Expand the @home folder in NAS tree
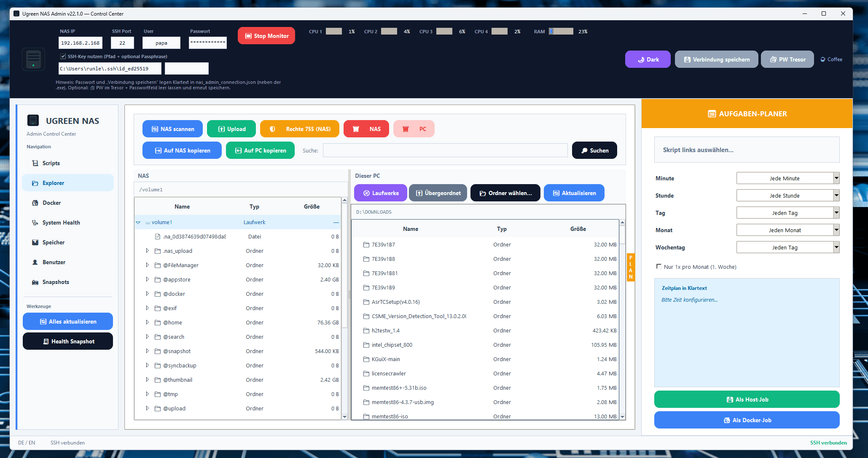Image resolution: width=868 pixels, height=458 pixels. click(147, 322)
